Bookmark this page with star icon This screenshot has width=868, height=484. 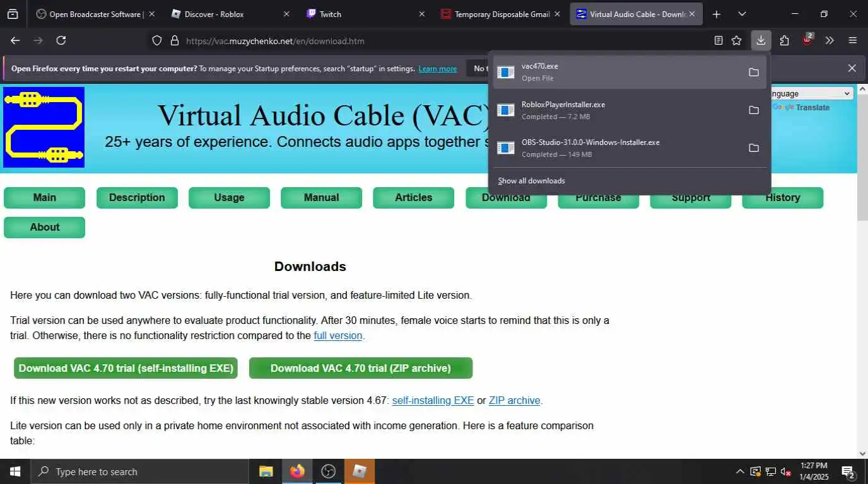(x=736, y=40)
